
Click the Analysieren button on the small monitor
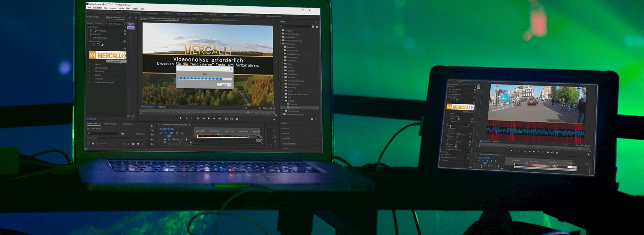click(x=466, y=111)
